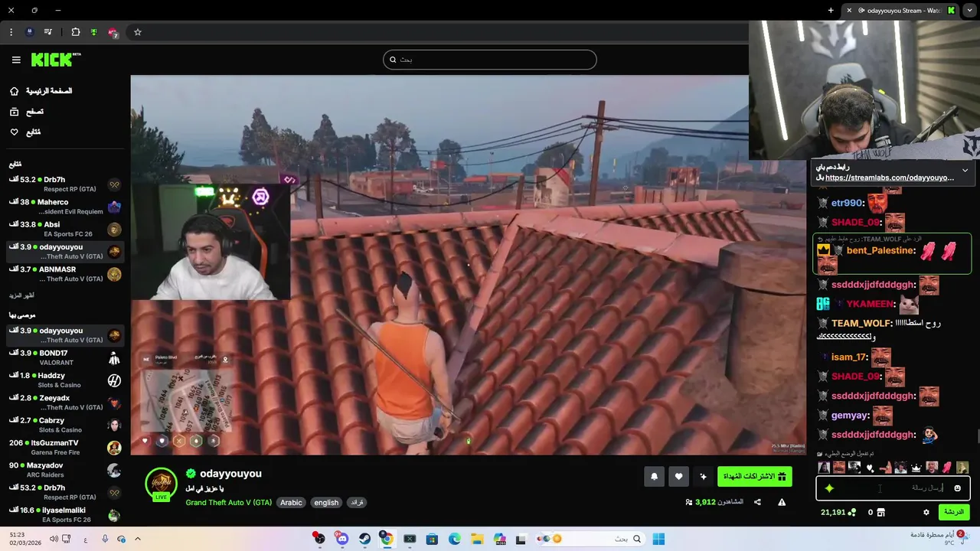
Task: Open the Zeeyadx recommended channel
Action: [x=64, y=403]
